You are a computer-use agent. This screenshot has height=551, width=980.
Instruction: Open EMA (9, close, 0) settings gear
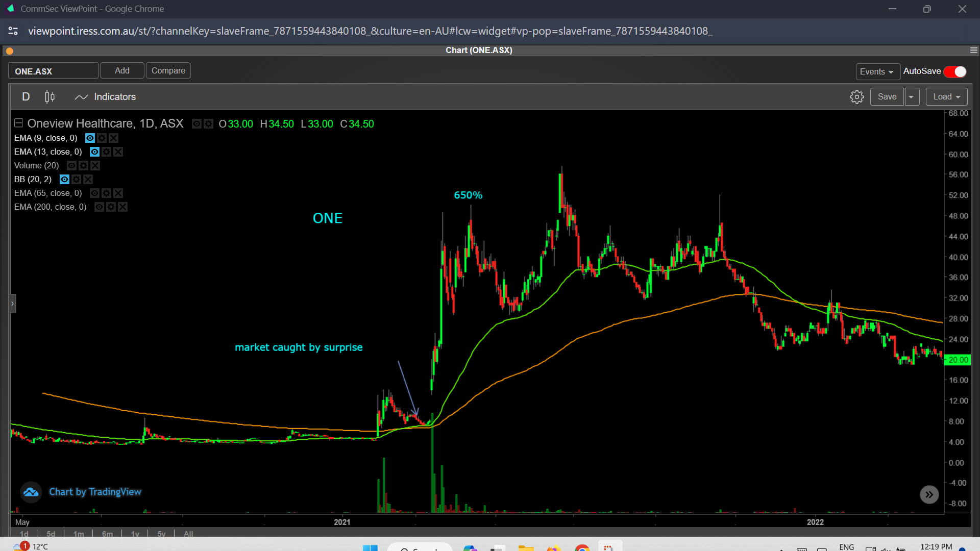102,138
